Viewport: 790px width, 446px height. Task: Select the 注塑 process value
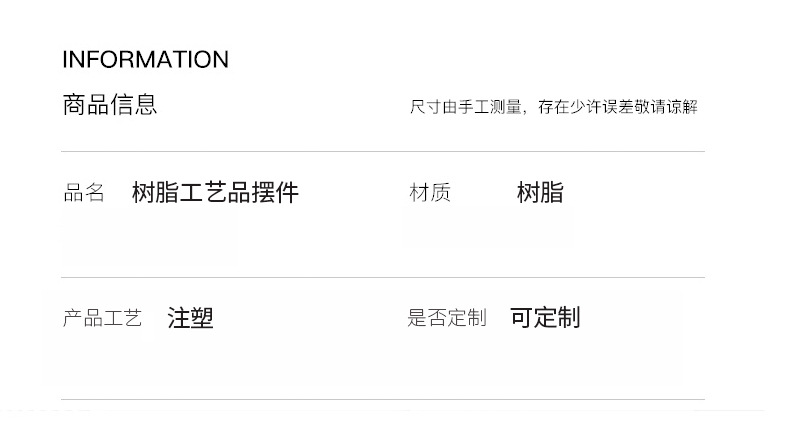190,319
